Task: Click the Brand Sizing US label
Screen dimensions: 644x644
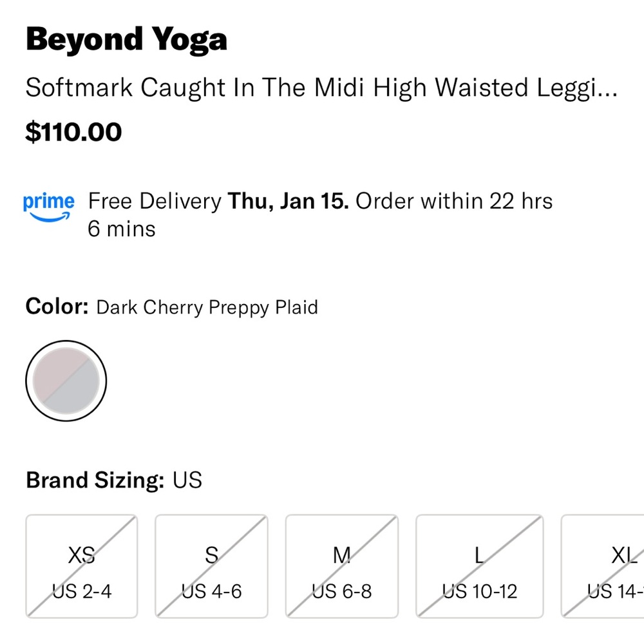Action: tap(93, 480)
